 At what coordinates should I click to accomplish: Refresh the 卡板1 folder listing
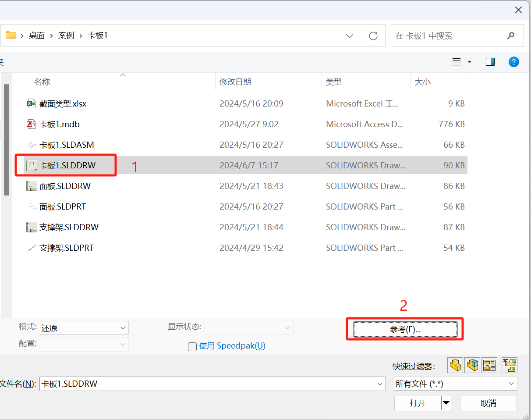[x=373, y=36]
